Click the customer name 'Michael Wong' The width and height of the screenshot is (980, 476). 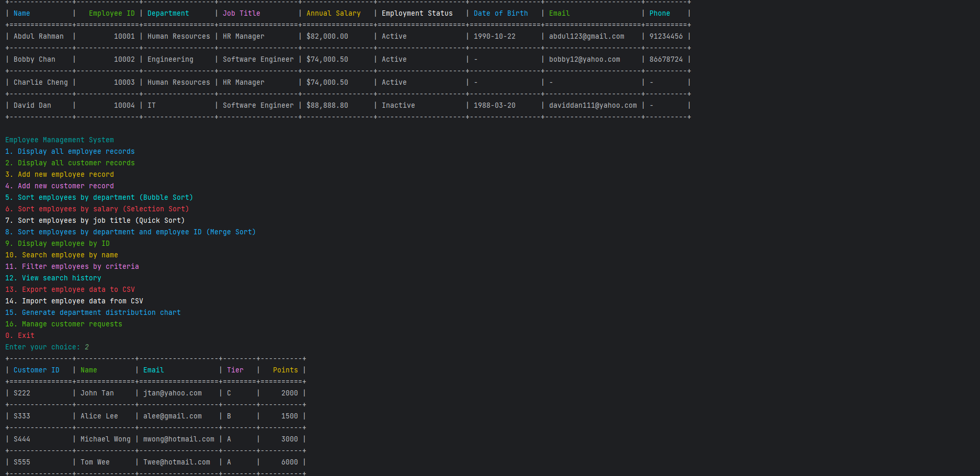[x=106, y=439]
